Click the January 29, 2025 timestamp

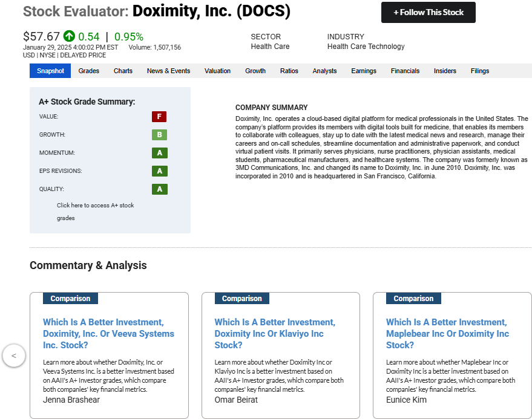pos(71,47)
